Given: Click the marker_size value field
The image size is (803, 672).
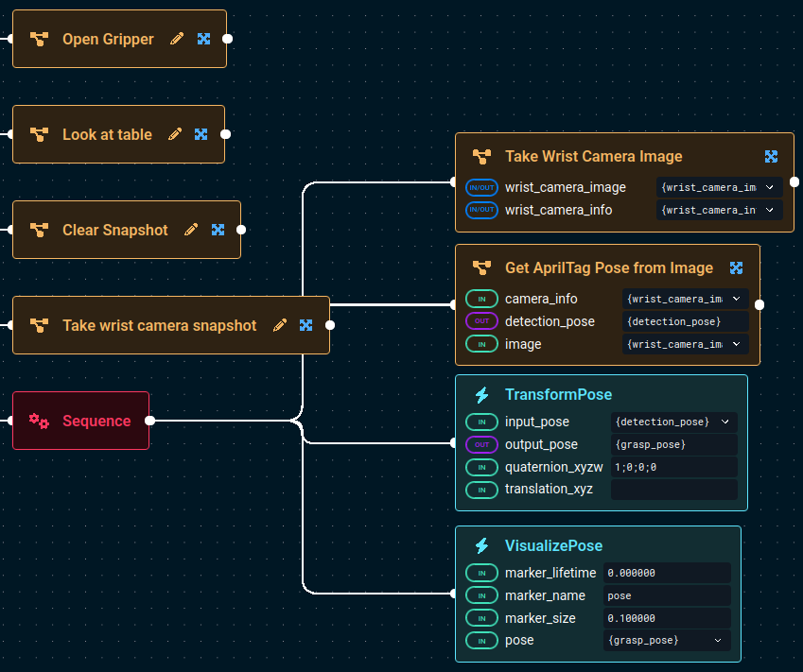Looking at the screenshot, I should point(668,618).
